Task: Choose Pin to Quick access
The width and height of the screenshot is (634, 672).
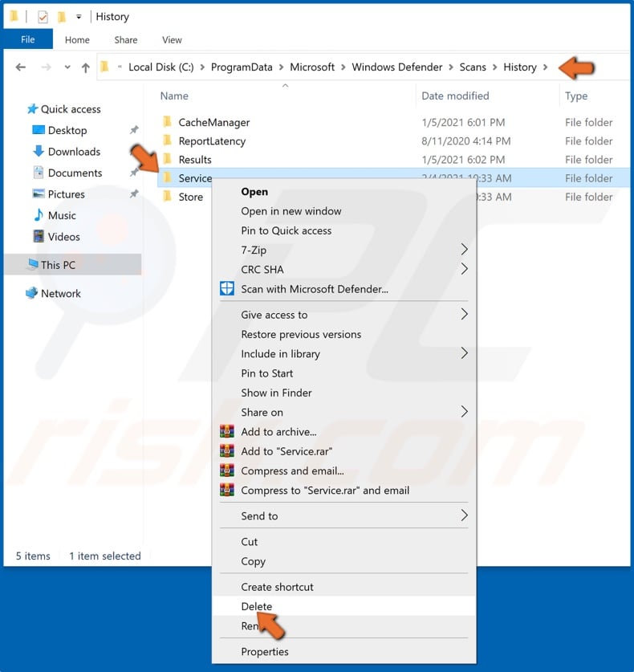Action: (x=287, y=230)
